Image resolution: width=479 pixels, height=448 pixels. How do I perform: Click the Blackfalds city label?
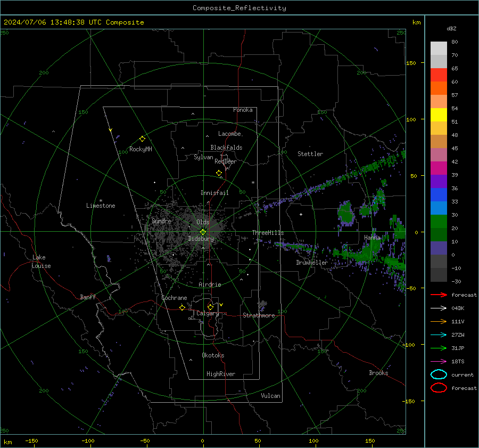point(226,148)
